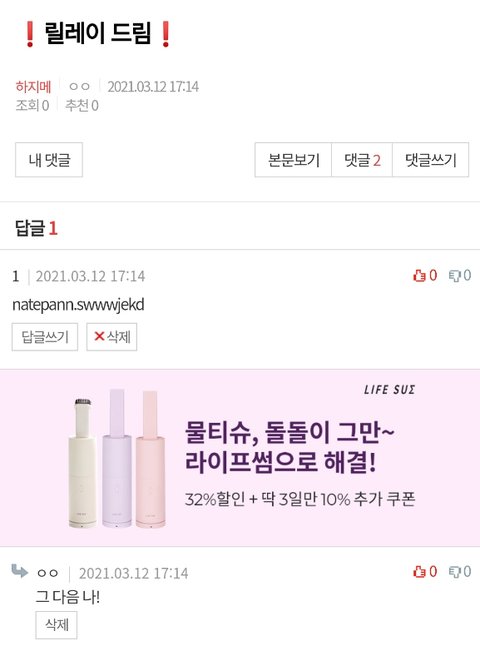This screenshot has height=666, width=480.
Task: Open the LIFE SUM advertisement banner
Action: (x=240, y=458)
